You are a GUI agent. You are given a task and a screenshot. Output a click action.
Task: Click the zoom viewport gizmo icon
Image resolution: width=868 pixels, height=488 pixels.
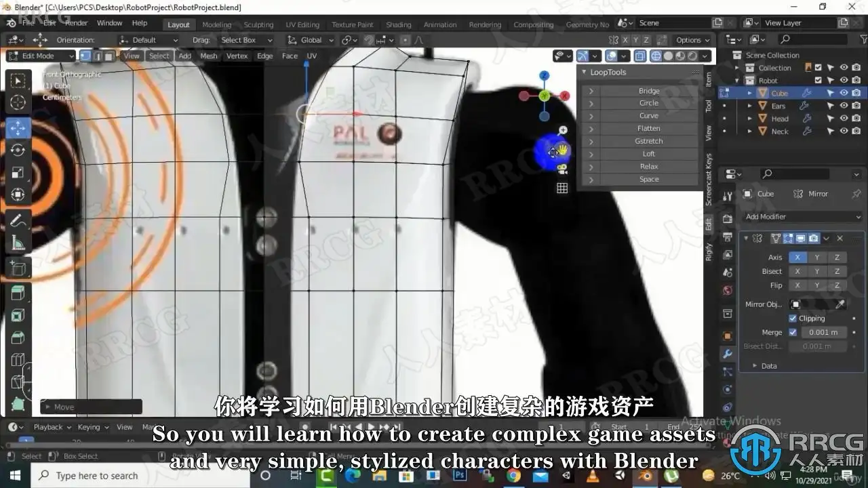click(x=563, y=129)
